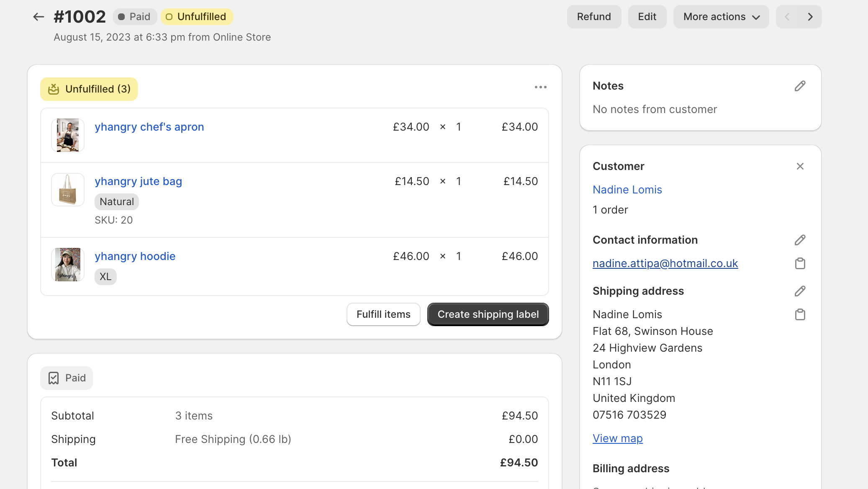This screenshot has width=868, height=489.
Task: Copy the shipping address to clipboard
Action: [800, 314]
